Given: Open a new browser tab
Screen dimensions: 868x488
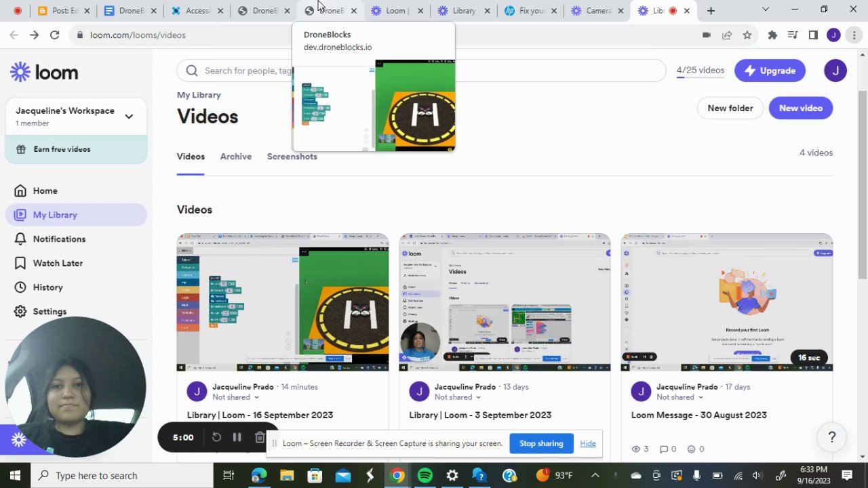Looking at the screenshot, I should (711, 11).
